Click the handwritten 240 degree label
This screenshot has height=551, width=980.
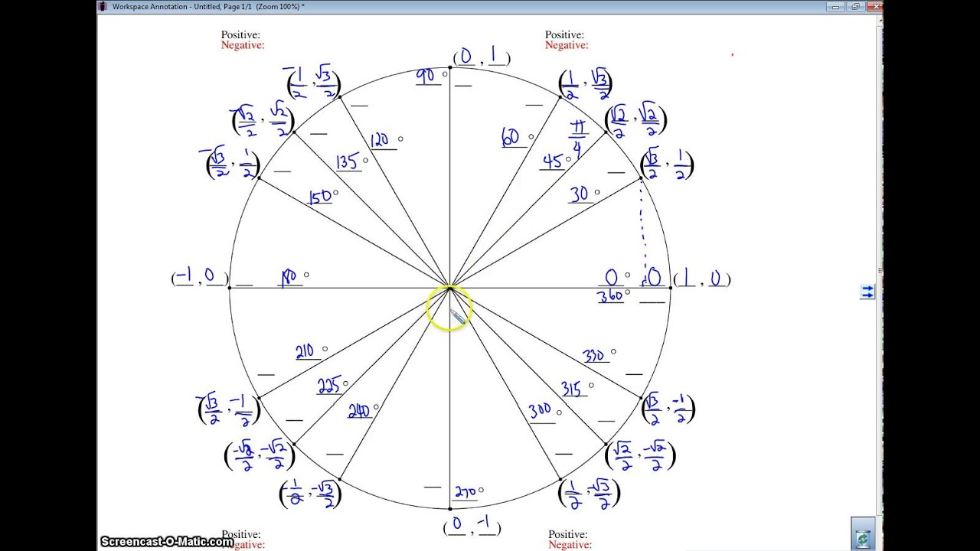(x=359, y=411)
